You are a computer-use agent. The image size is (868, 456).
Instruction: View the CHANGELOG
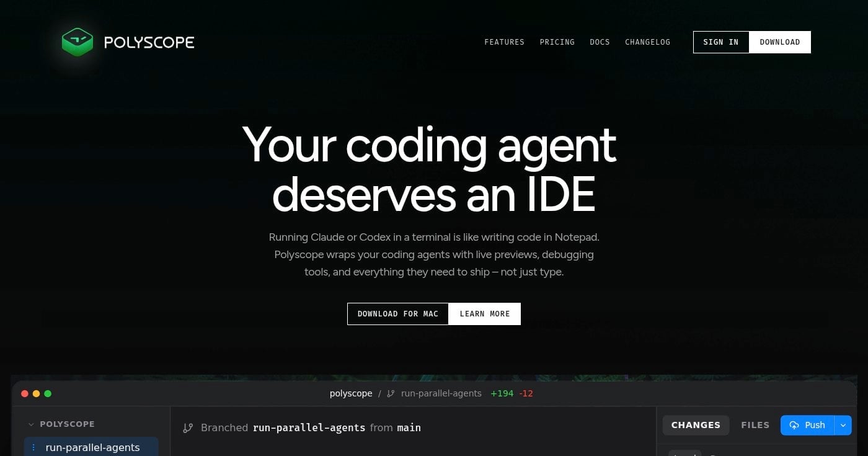pyautogui.click(x=647, y=42)
